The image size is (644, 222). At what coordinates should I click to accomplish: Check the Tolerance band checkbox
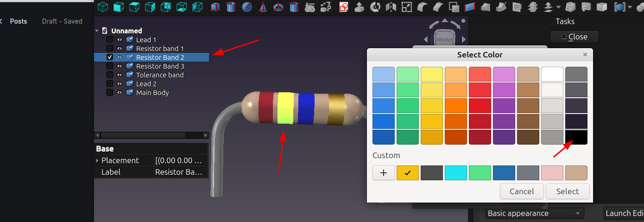click(110, 75)
